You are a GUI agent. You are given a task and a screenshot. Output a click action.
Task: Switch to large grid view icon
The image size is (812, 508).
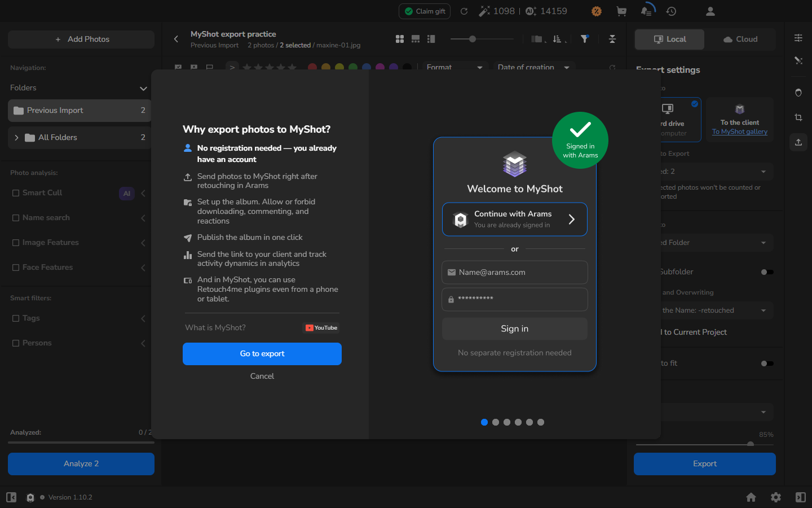[x=400, y=39]
